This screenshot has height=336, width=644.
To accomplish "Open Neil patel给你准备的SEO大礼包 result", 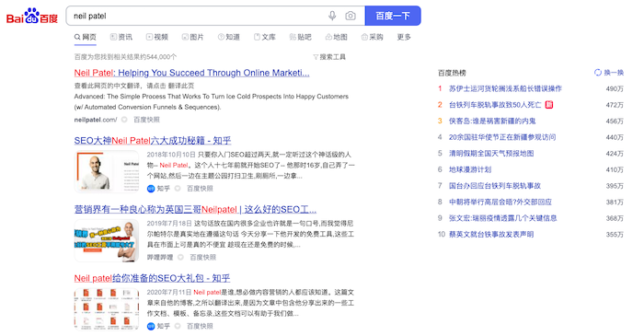I will click(x=152, y=278).
